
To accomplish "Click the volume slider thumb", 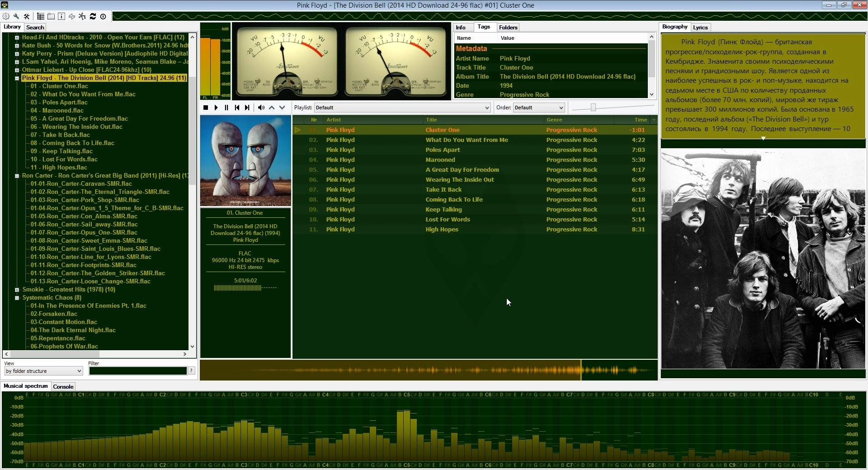I will [593, 108].
